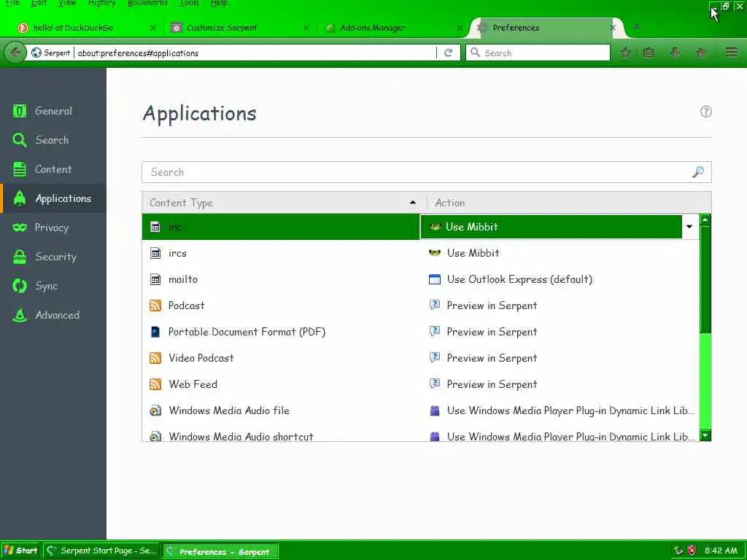Image resolution: width=747 pixels, height=560 pixels.
Task: Open Advanced preferences
Action: click(x=53, y=315)
